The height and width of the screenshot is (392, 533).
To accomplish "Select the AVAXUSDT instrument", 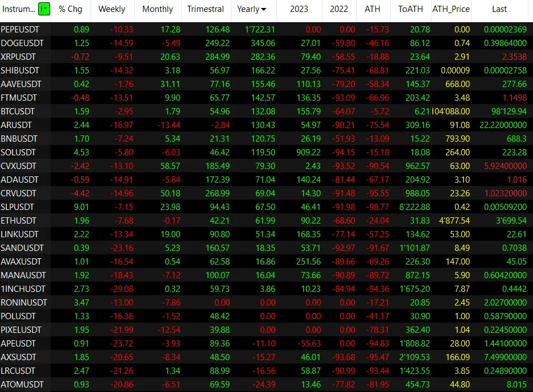I will pyautogui.click(x=21, y=262).
